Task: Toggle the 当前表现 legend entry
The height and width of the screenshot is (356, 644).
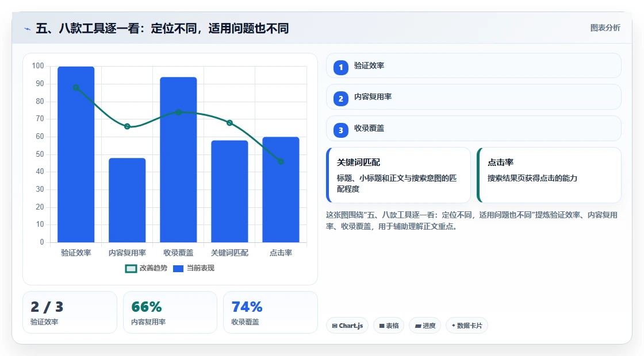Action: (194, 268)
